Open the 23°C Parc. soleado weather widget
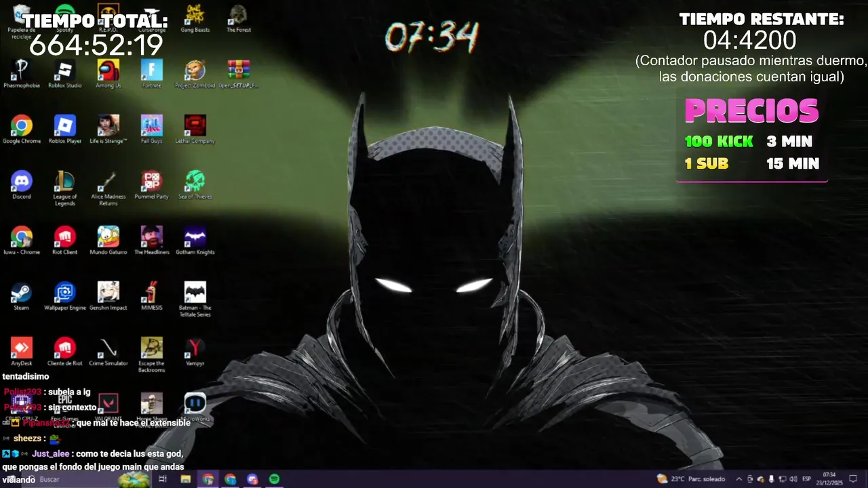Image resolution: width=868 pixels, height=488 pixels. (691, 479)
